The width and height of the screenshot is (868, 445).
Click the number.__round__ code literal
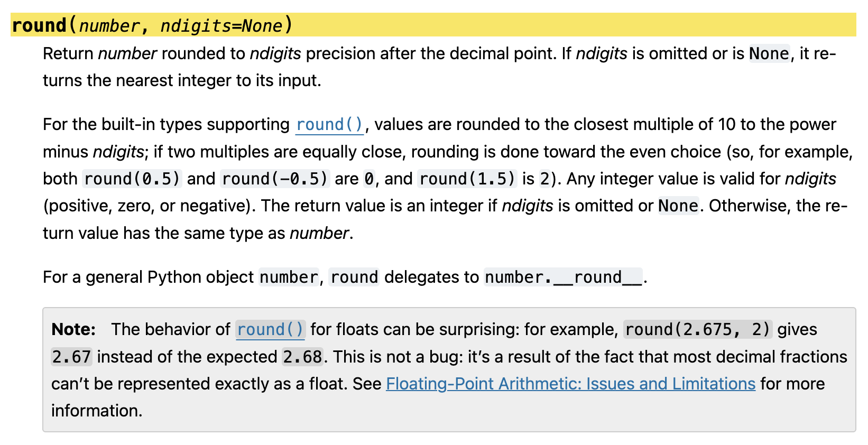click(x=563, y=277)
